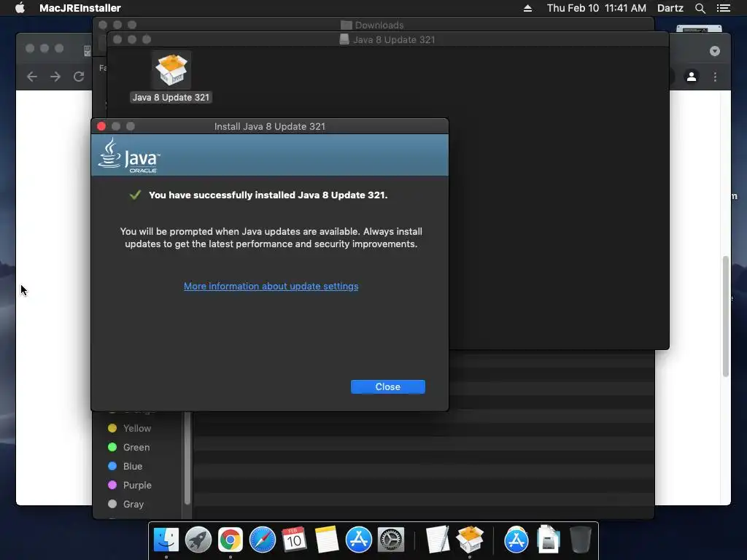747x560 pixels.
Task: Open Notification Center list icon
Action: point(723,8)
